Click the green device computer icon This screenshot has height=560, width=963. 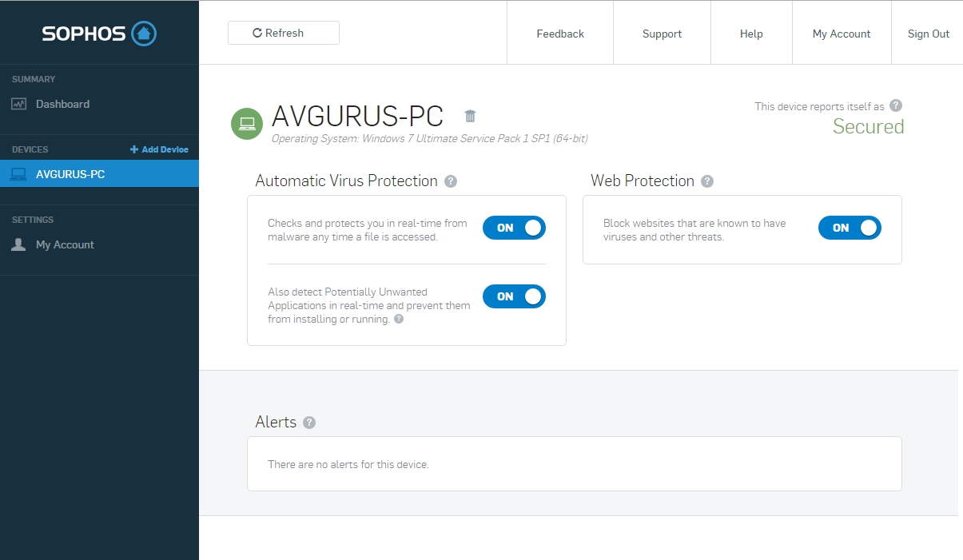tap(247, 124)
